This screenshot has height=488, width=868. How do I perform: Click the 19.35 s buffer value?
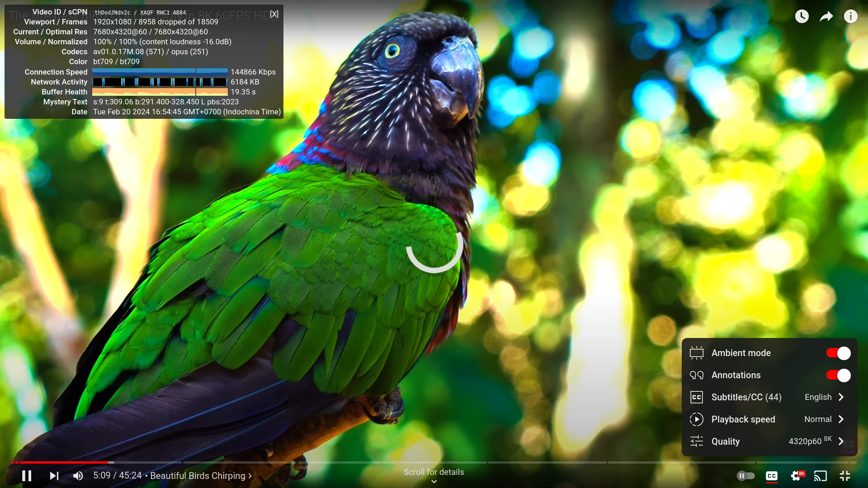click(x=243, y=92)
